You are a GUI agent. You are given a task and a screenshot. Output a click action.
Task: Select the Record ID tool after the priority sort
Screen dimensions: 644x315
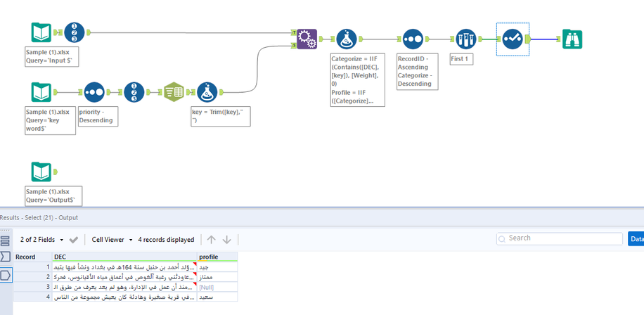134,92
